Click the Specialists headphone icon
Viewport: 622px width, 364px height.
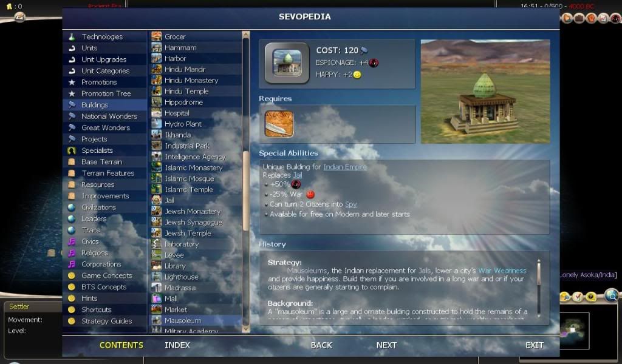tap(72, 150)
